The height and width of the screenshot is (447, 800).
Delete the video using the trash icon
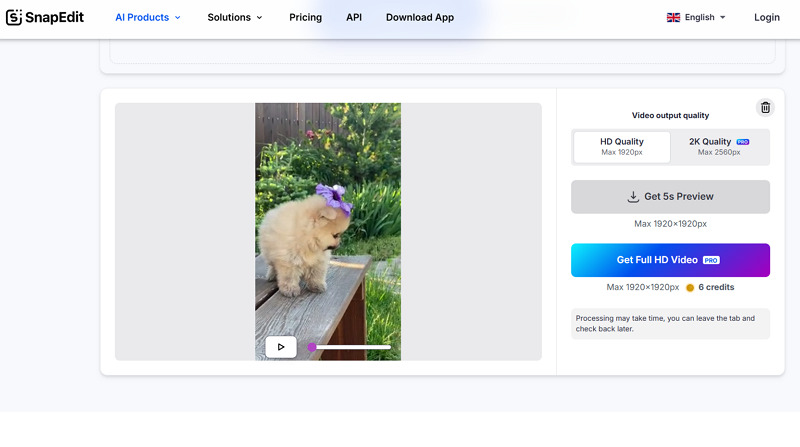765,108
